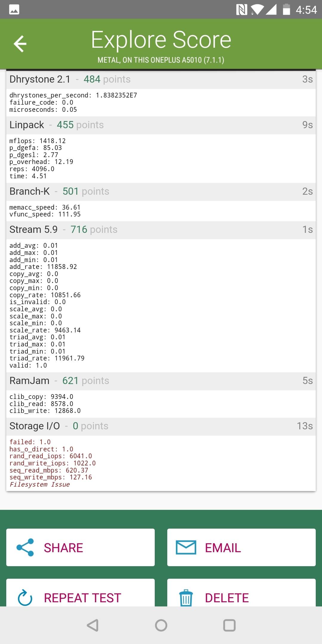Tap the cellular signal icon
Viewport: 322px width, 644px height.
pyautogui.click(x=271, y=10)
